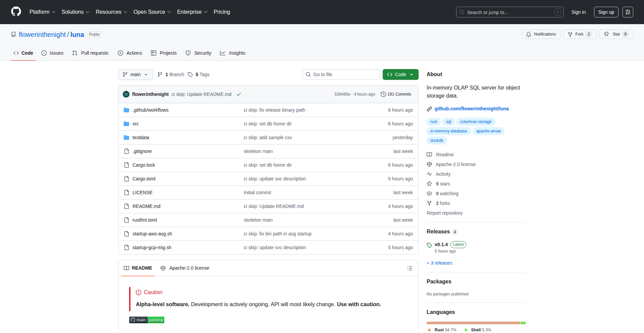Click the Activity pulse icon

pos(429,174)
